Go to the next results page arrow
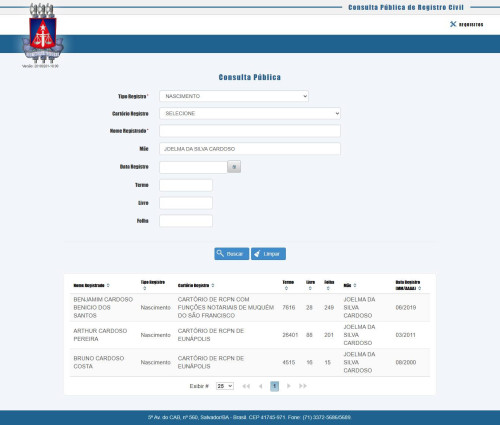The height and width of the screenshot is (425, 500). point(289,386)
